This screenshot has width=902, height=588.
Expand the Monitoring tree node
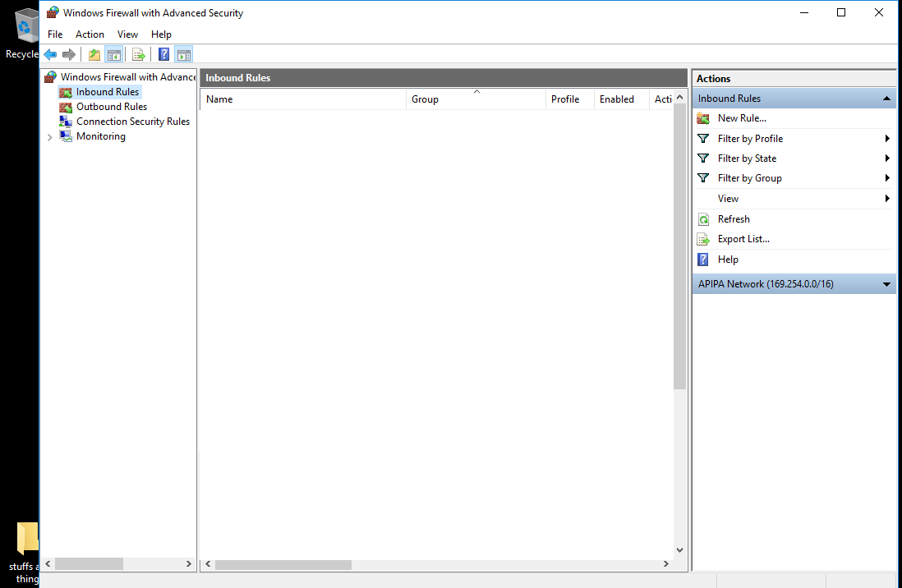49,136
